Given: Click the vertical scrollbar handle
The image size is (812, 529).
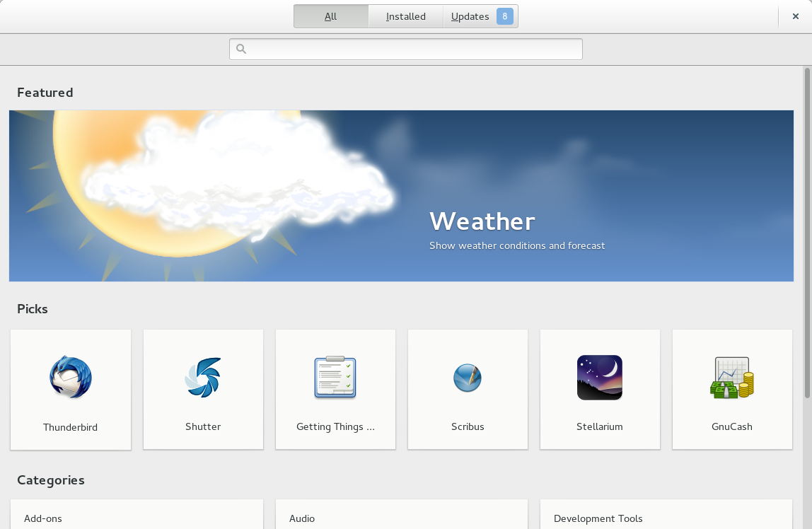Looking at the screenshot, I should [807, 232].
